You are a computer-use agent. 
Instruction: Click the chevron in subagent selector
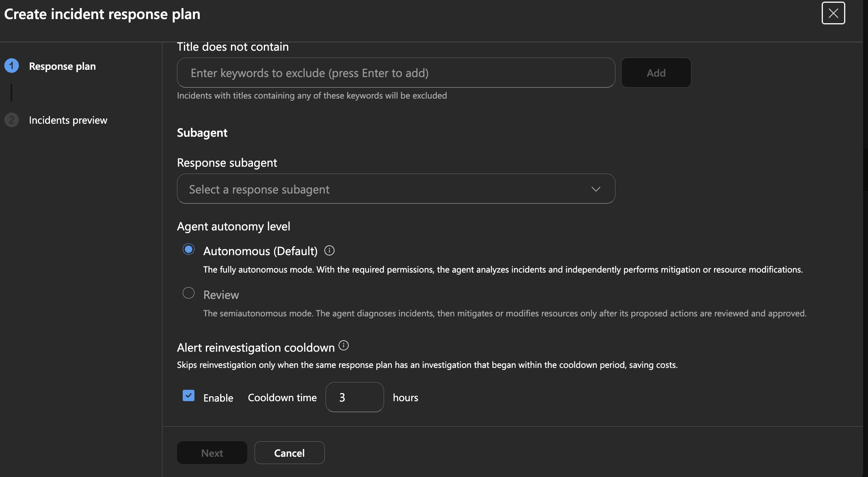(x=596, y=189)
